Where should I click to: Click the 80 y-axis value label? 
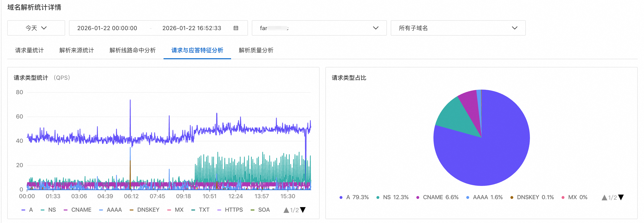point(20,92)
